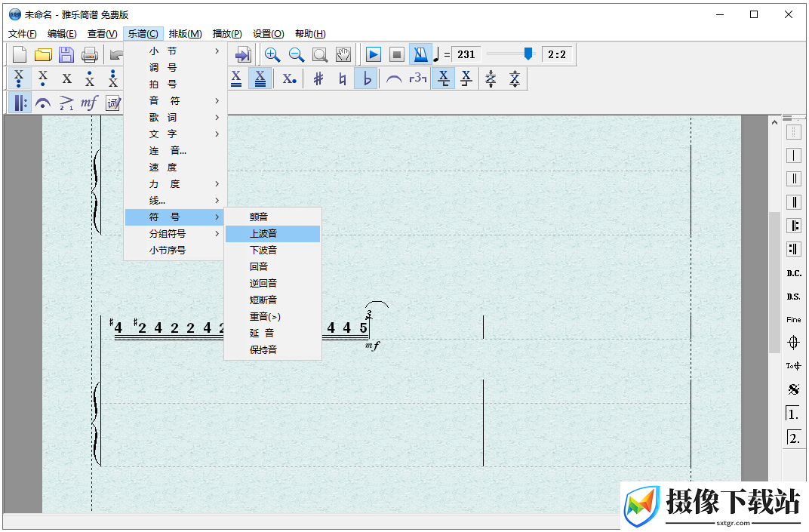Choose 重音(>) from symbol submenu

coord(273,316)
